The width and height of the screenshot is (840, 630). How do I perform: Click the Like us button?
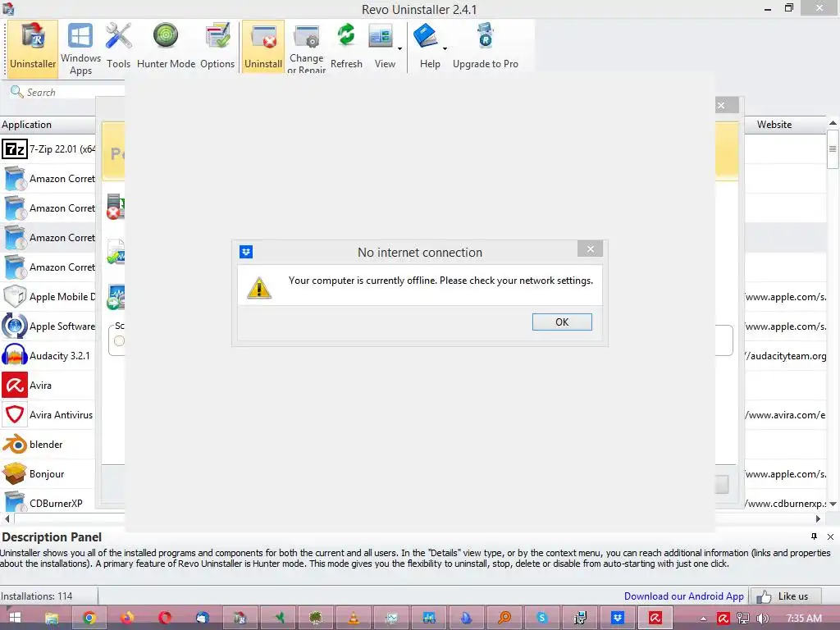click(785, 596)
